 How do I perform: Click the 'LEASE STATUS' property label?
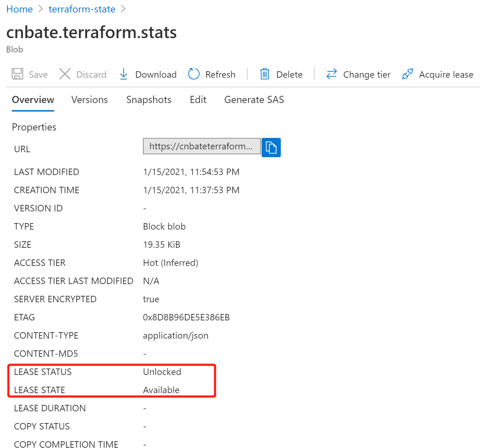[x=43, y=372]
